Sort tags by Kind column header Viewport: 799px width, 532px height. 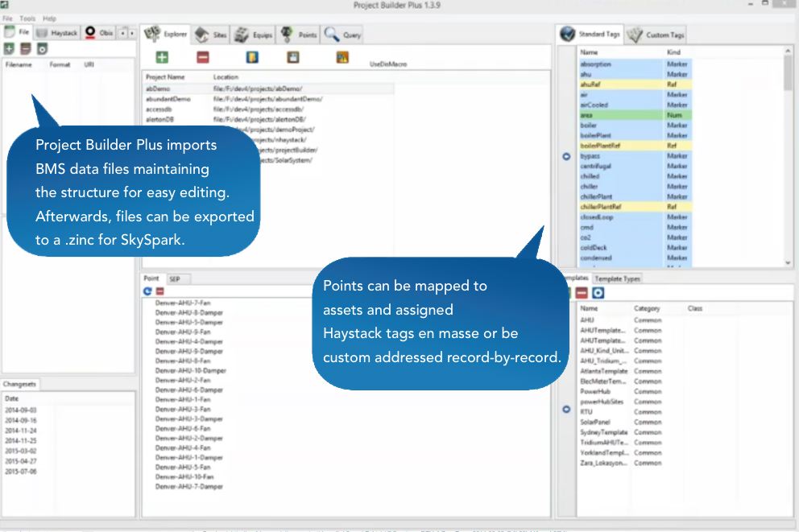point(673,52)
